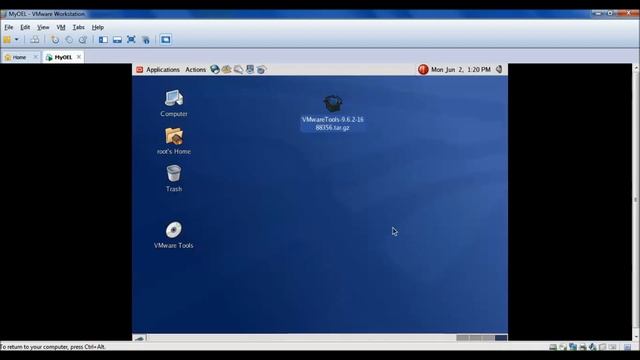Open the guest Actions menu
This screenshot has width=640, height=360.
point(196,70)
